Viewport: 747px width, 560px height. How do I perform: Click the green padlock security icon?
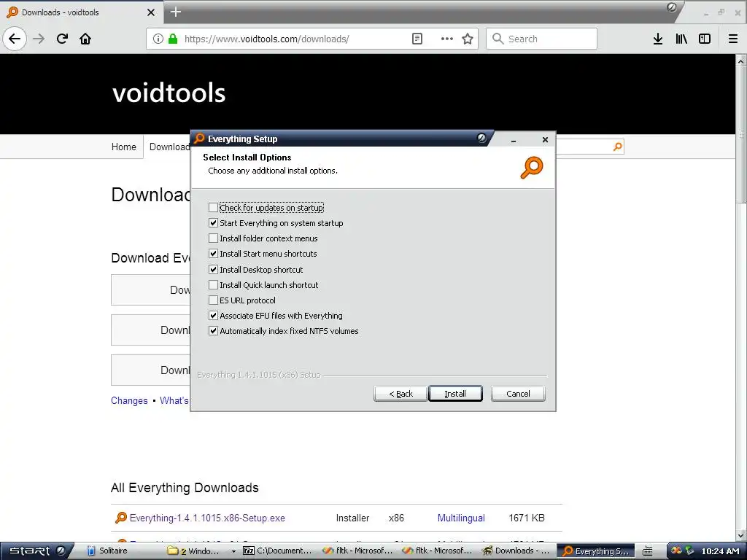pyautogui.click(x=173, y=39)
